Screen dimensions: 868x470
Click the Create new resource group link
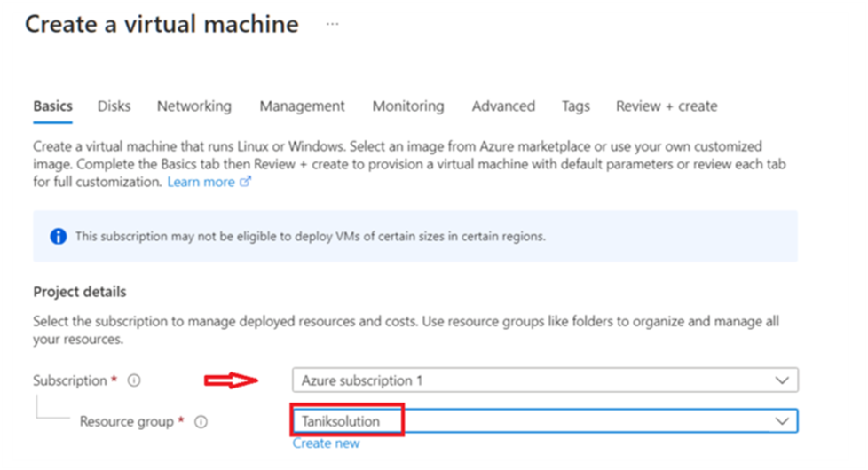tap(326, 443)
